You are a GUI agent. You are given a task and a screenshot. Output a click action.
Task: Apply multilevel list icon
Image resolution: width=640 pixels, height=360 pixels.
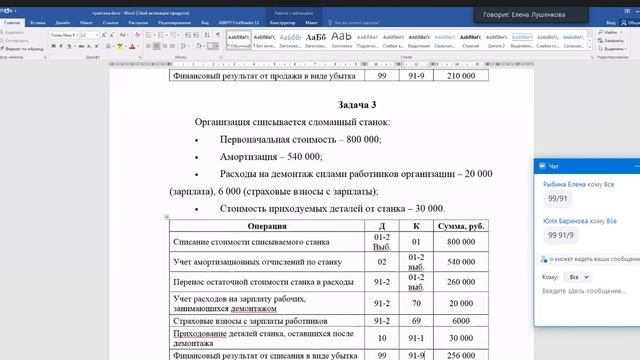tap(174, 35)
